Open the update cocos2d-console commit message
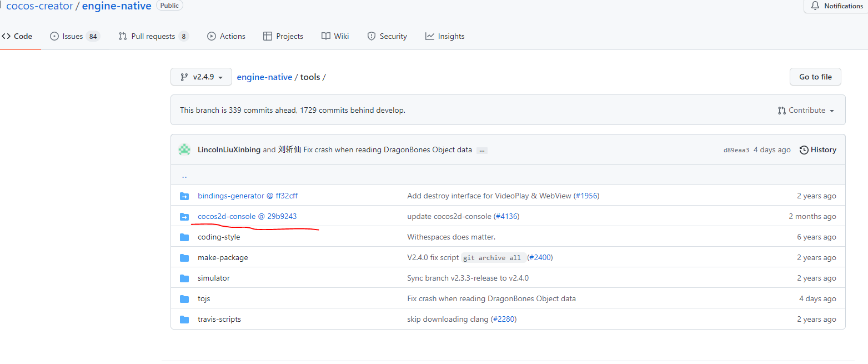868x364 pixels. [x=449, y=216]
